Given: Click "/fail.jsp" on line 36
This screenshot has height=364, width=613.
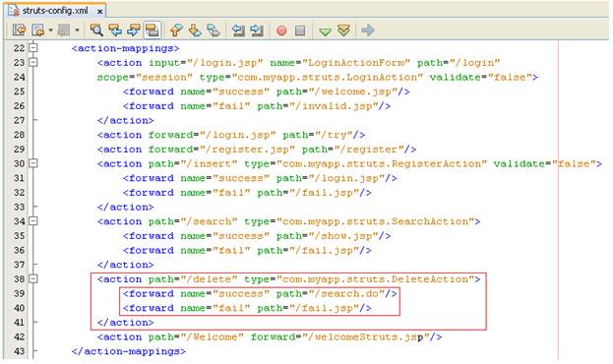Looking at the screenshot, I should 325,251.
